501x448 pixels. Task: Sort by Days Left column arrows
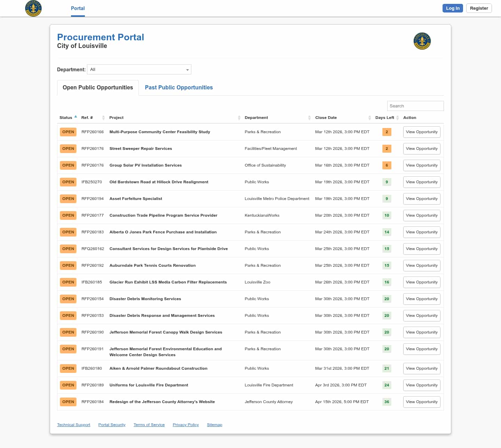pos(397,118)
